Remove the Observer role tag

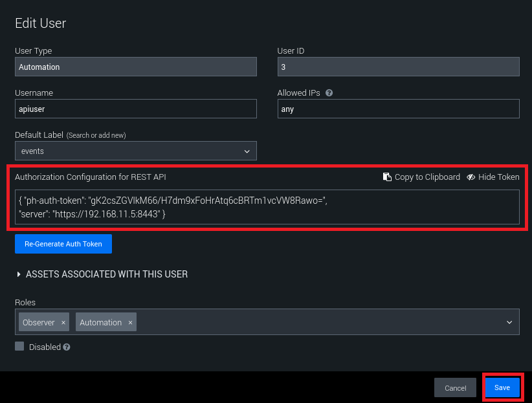pos(63,322)
